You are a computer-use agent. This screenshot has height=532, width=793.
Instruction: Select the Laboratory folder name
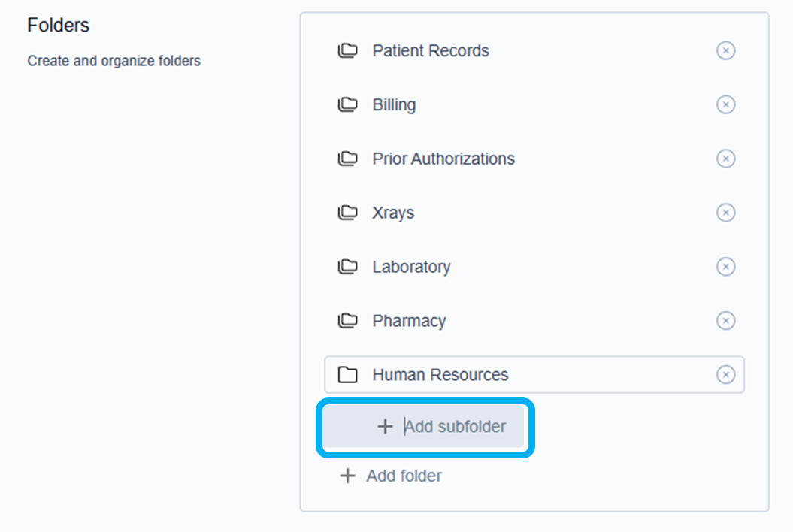pyautogui.click(x=411, y=267)
